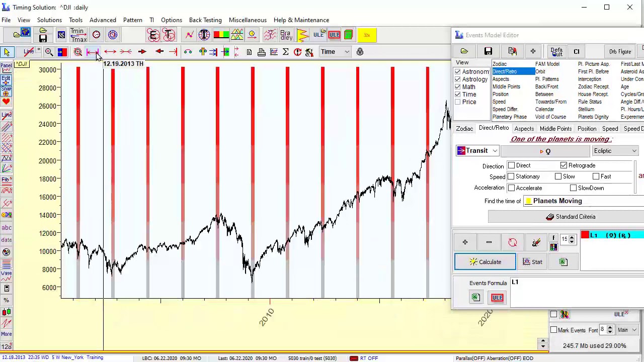This screenshot has height=362, width=644.
Task: Click the Sigma summation icon
Action: [285, 52]
